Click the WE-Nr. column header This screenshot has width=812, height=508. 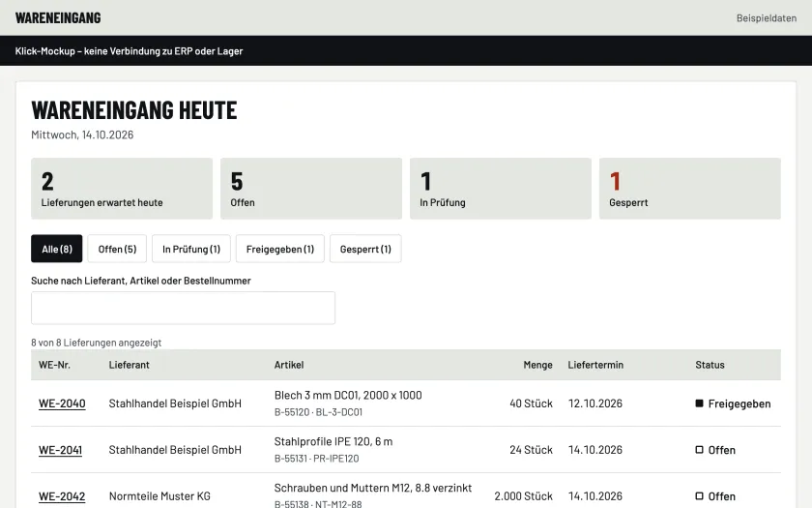(54, 365)
